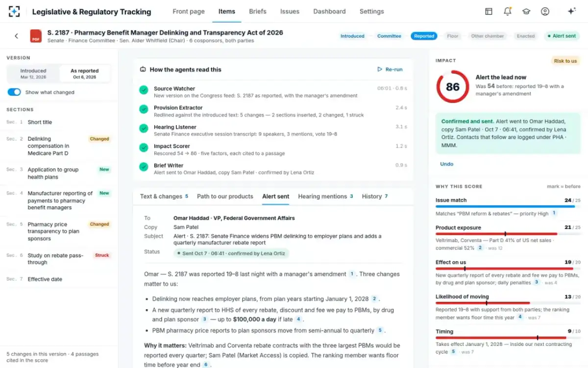588x368 pixels.
Task: Click the graduation cap learning icon
Action: [526, 11]
